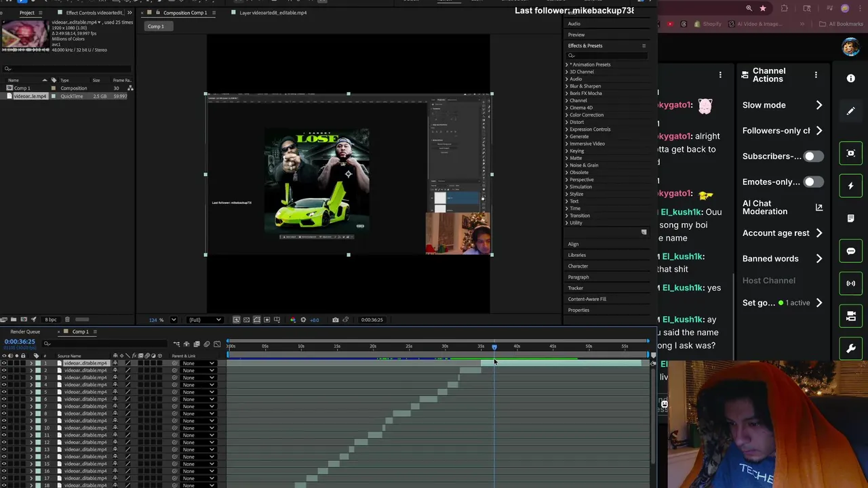Open the Channel Actions three-dot menu
868x488 pixels.
[x=816, y=75]
